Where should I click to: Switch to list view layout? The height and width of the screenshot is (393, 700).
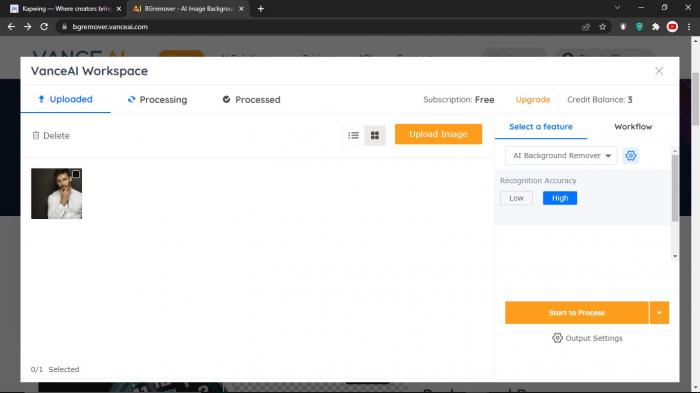(x=354, y=135)
